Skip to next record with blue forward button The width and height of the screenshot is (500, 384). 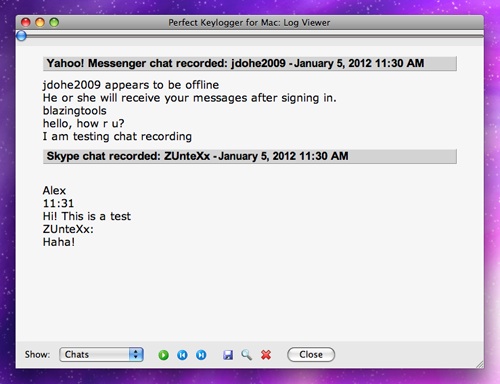click(201, 355)
